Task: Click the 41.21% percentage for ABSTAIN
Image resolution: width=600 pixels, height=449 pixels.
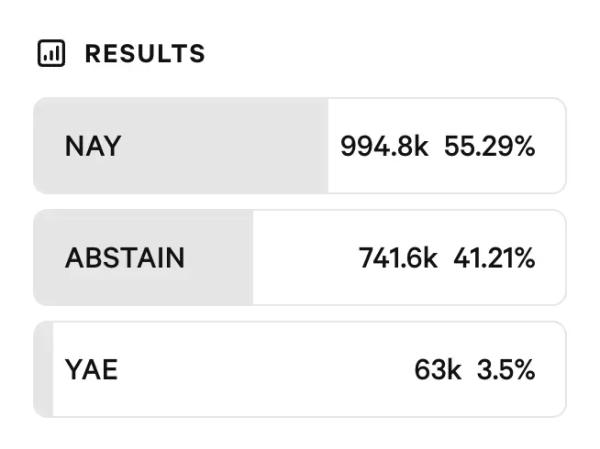Action: (x=494, y=258)
